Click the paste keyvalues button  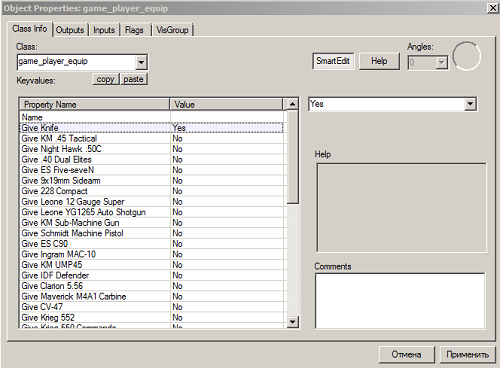point(133,79)
